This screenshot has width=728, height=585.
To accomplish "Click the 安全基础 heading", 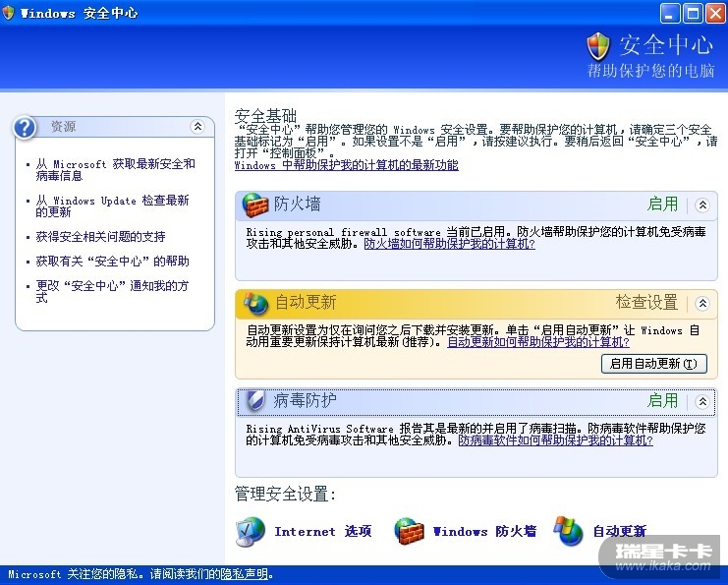I will coord(265,115).
